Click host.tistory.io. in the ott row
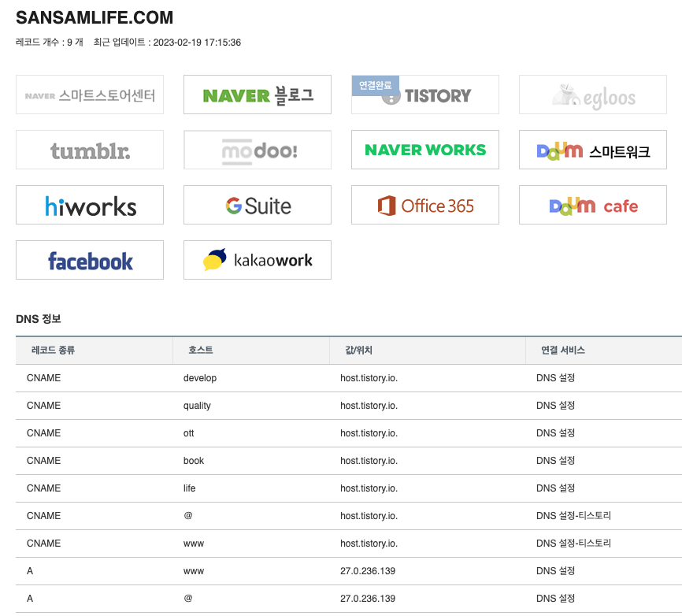Screen dimensions: 682x616 [x=369, y=433]
